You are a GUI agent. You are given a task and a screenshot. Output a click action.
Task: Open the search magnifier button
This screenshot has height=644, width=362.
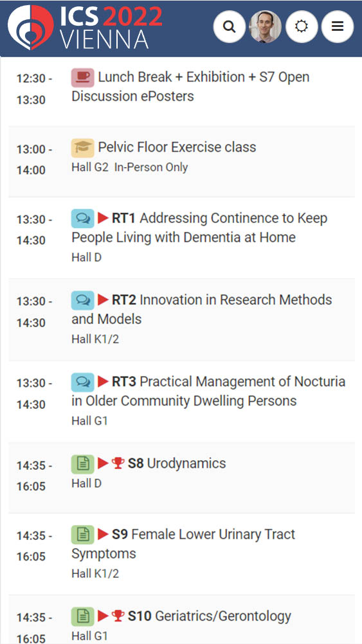coord(230,27)
